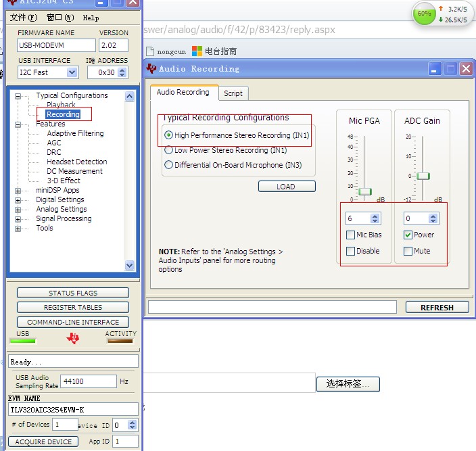Select Adaptive Filtering tree item
Image resolution: width=476 pixels, height=451 pixels.
75,133
